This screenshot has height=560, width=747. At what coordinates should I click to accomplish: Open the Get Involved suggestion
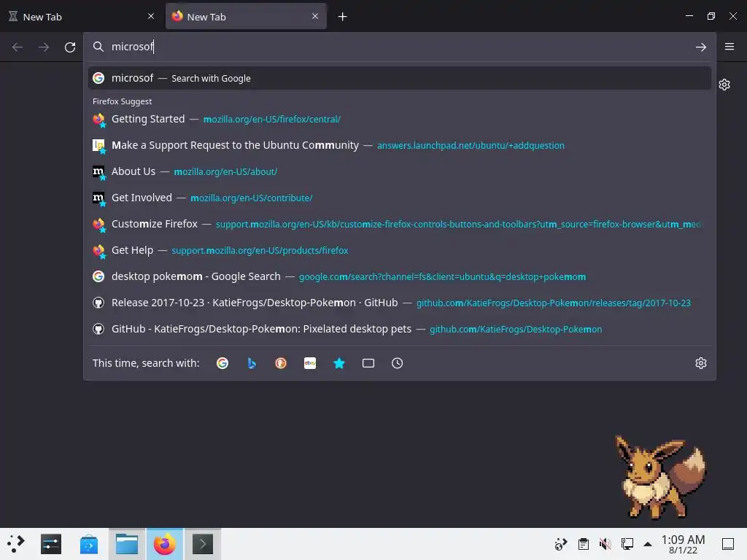(x=399, y=198)
